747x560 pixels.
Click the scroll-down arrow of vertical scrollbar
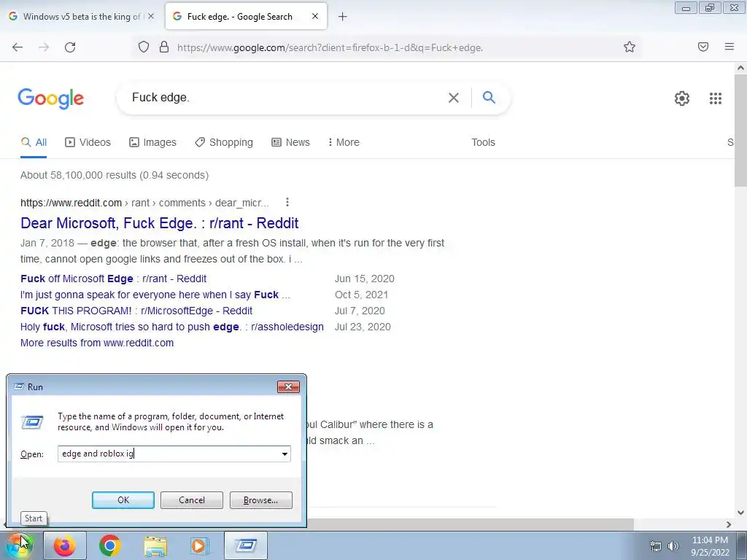pos(741,513)
